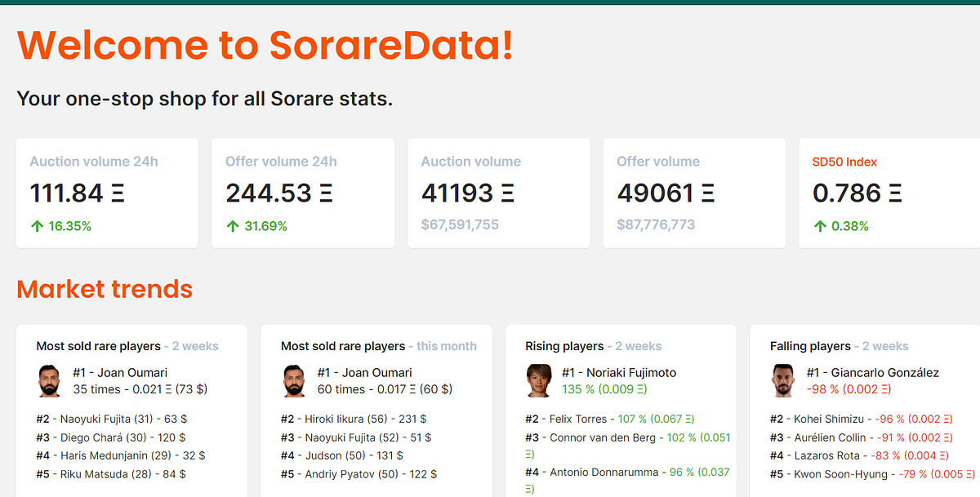Click Noriaki Fujimoto's avatar
The height and width of the screenshot is (497, 980).
coord(539,380)
